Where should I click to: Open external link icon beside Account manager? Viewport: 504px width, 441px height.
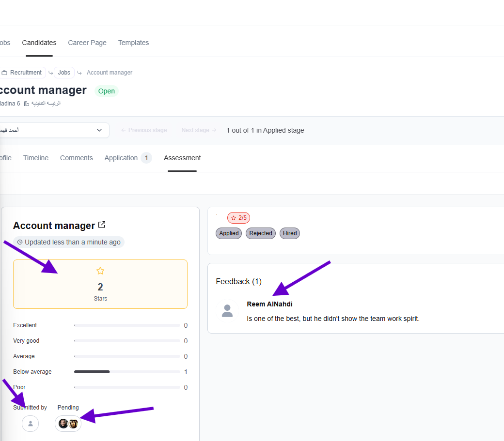click(x=102, y=225)
